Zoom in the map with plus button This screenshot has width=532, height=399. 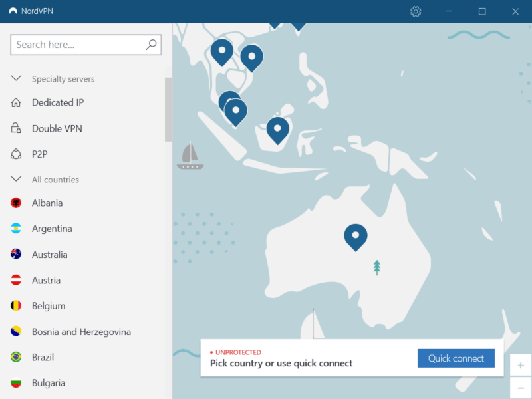(520, 365)
